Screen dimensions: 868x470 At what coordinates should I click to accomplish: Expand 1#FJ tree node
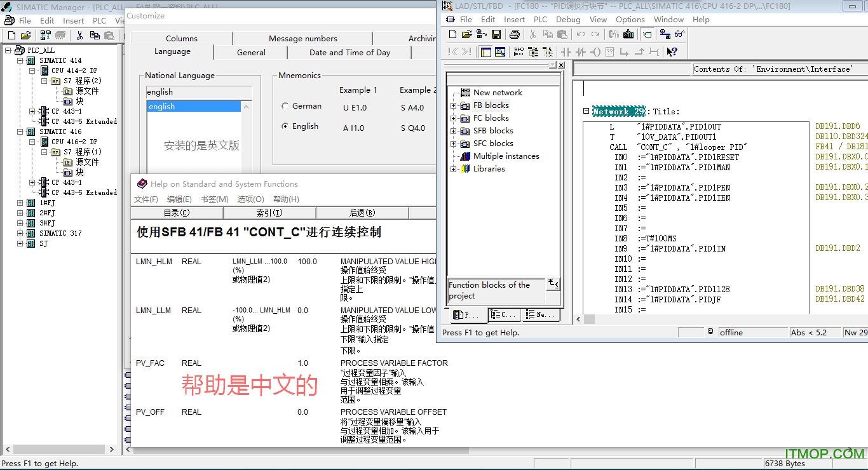click(x=20, y=203)
